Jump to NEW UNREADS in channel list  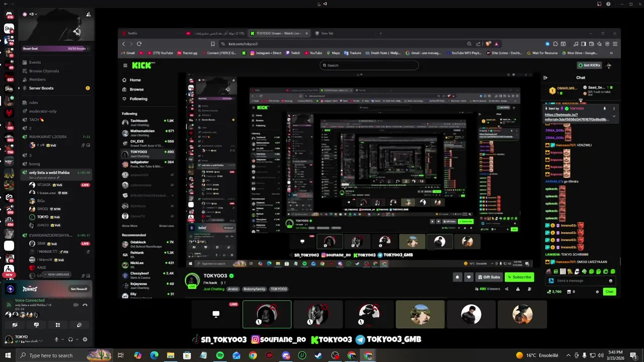click(56, 275)
